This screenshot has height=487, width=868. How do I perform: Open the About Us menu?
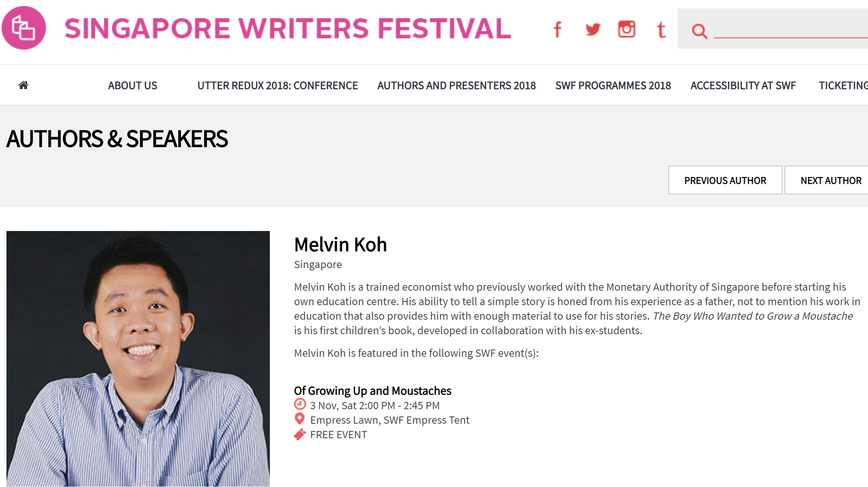point(133,85)
